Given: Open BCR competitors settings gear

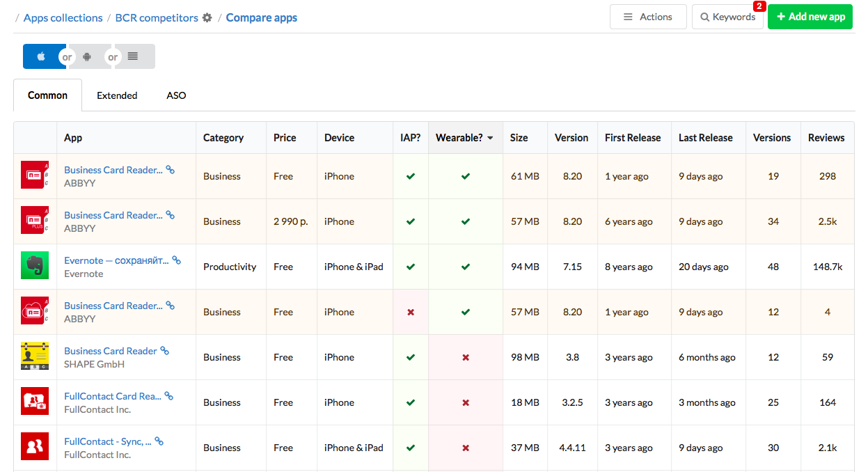Looking at the screenshot, I should pos(207,18).
